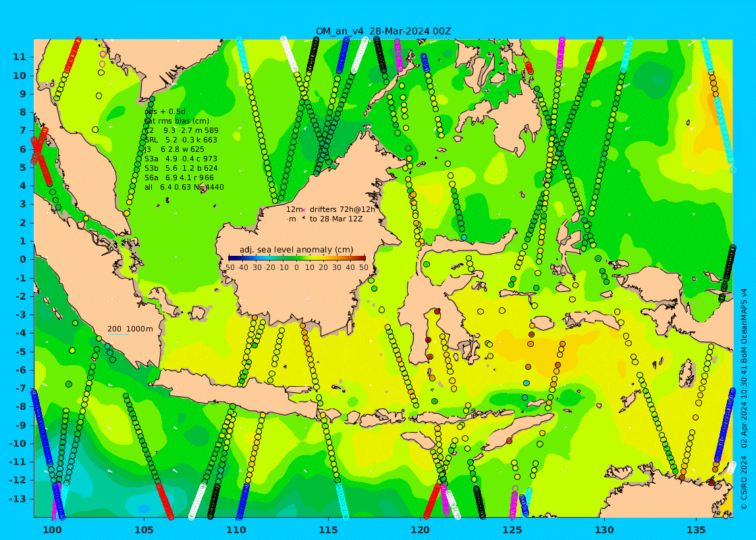Select the 'to 28 Mar 12Z' legend text
This screenshot has width=756, height=540.
tap(336, 219)
